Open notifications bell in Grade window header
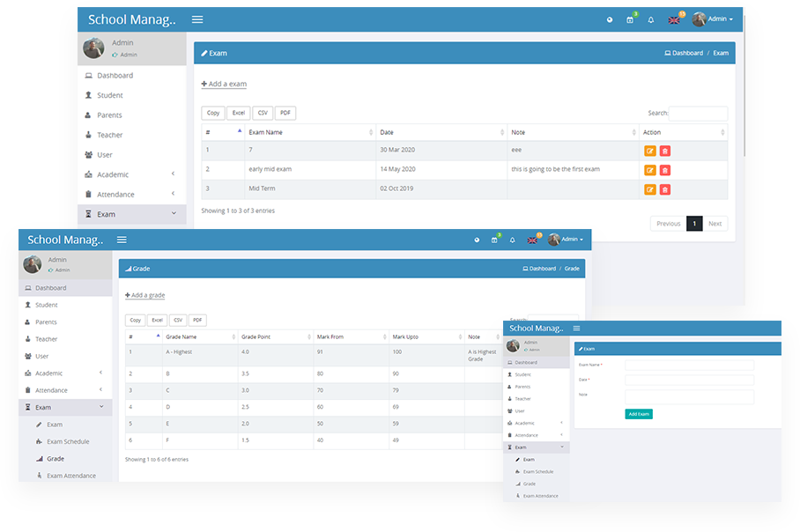The height and width of the screenshot is (532, 800). coord(512,240)
